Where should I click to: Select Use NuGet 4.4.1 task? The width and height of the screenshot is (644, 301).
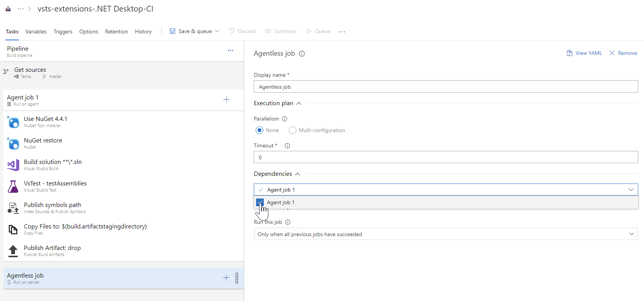coord(123,122)
